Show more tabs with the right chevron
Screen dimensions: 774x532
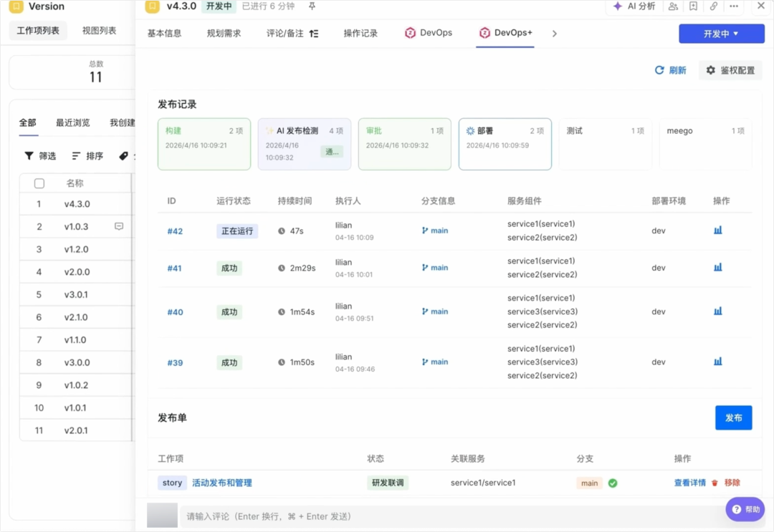(x=554, y=34)
